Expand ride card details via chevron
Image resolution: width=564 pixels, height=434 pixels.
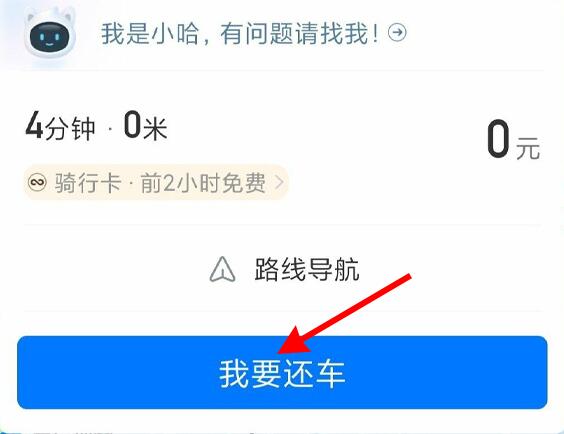(x=279, y=182)
